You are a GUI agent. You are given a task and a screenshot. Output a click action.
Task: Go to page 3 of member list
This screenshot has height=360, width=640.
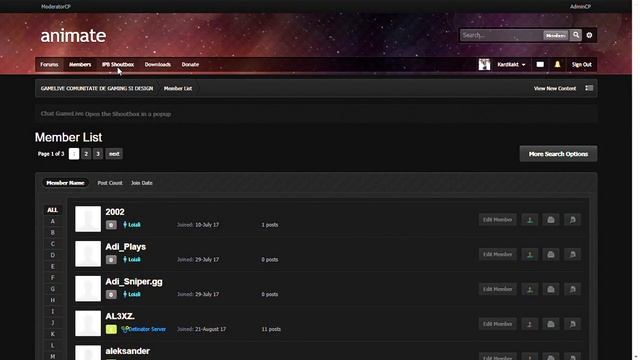coord(98,154)
